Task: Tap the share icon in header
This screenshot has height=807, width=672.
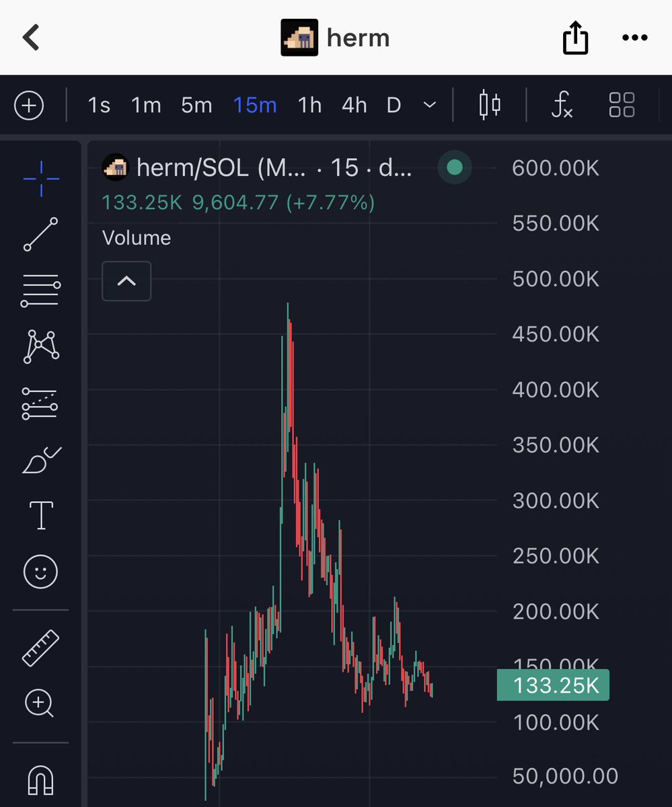Action: point(575,37)
